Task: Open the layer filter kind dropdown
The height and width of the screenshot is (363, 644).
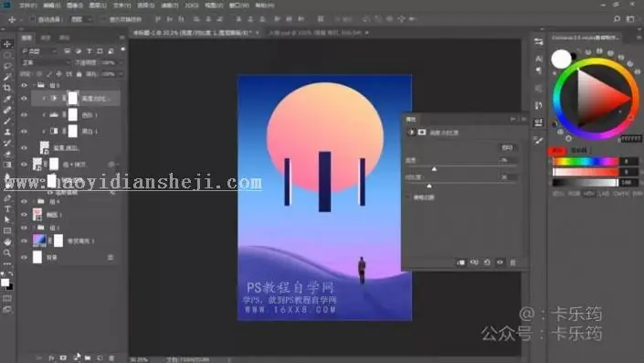Action: pos(39,51)
